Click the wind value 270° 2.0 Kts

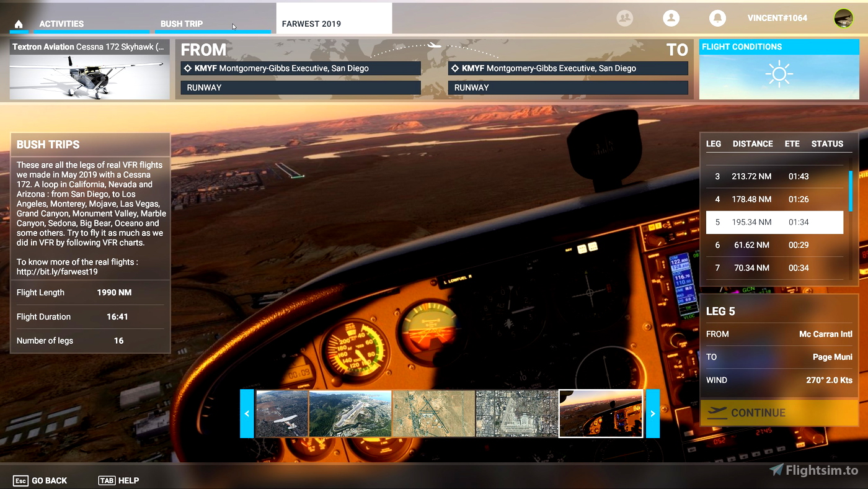[829, 380]
